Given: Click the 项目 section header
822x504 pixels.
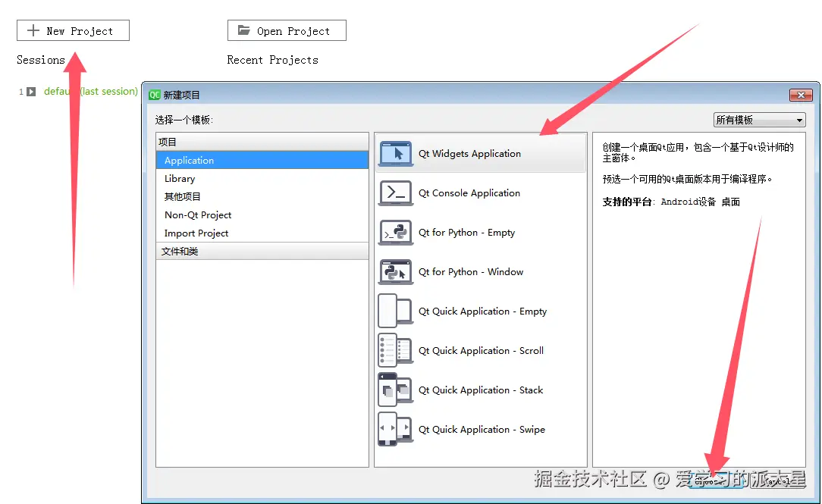Looking at the screenshot, I should 262,142.
